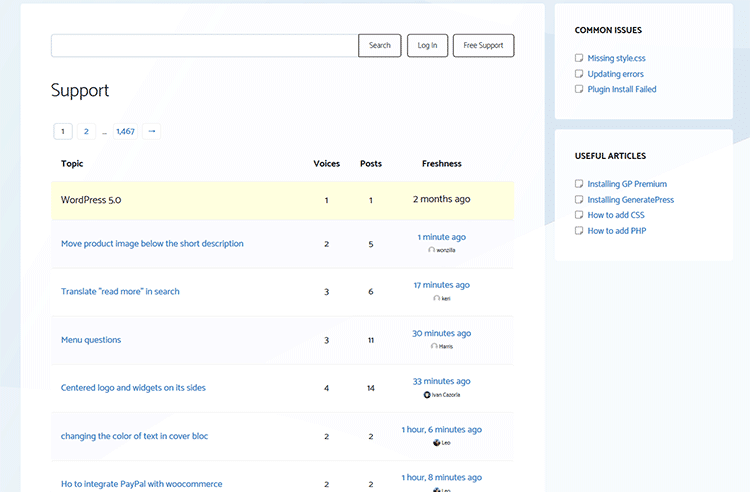Image resolution: width=750 pixels, height=492 pixels.
Task: Click posts count 11 in Menu questions row
Action: coord(371,340)
